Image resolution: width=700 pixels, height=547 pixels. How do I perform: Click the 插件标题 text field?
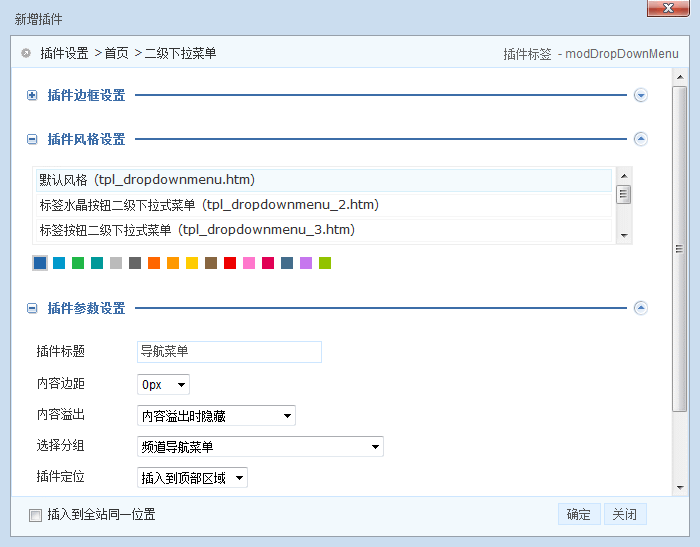(229, 352)
